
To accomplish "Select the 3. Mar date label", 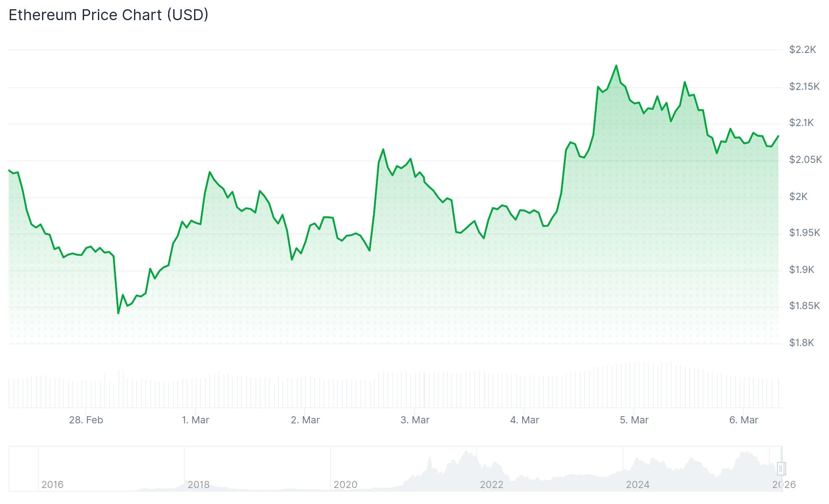I will [415, 420].
